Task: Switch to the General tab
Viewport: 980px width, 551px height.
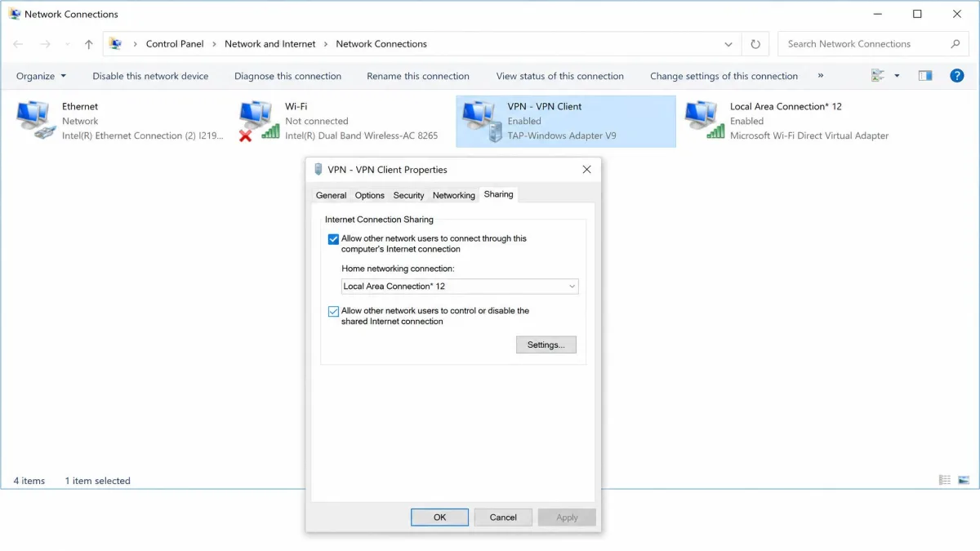Action: pyautogui.click(x=331, y=195)
